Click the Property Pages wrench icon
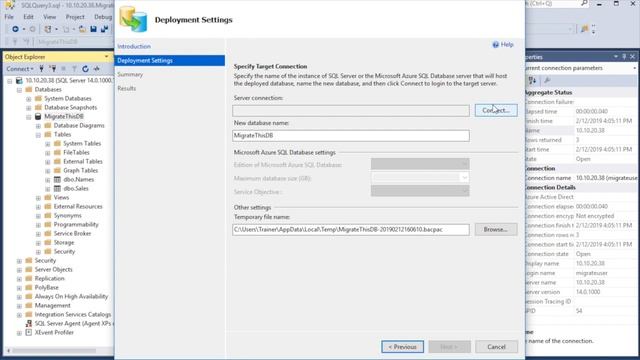 pyautogui.click(x=547, y=80)
